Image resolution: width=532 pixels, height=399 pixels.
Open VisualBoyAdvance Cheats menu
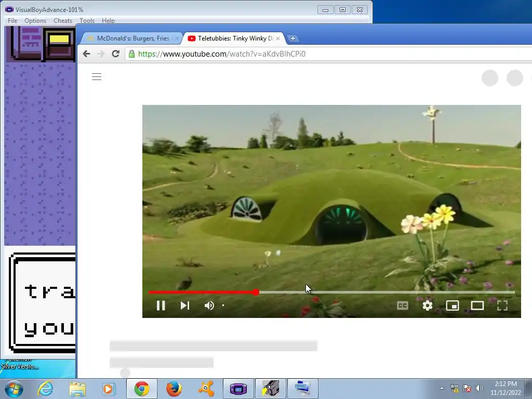[x=63, y=21]
